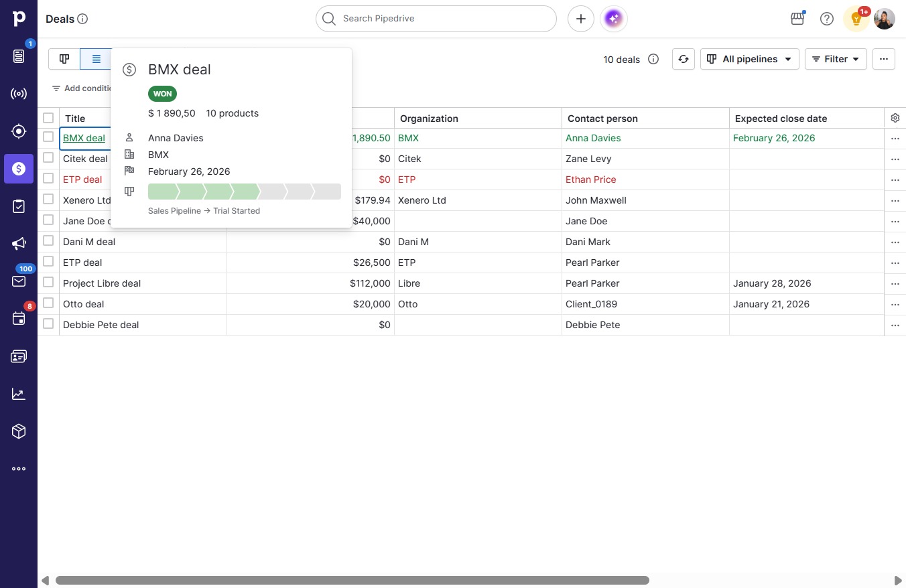Image resolution: width=906 pixels, height=588 pixels.
Task: Open Project Libre deal link
Action: 102,283
